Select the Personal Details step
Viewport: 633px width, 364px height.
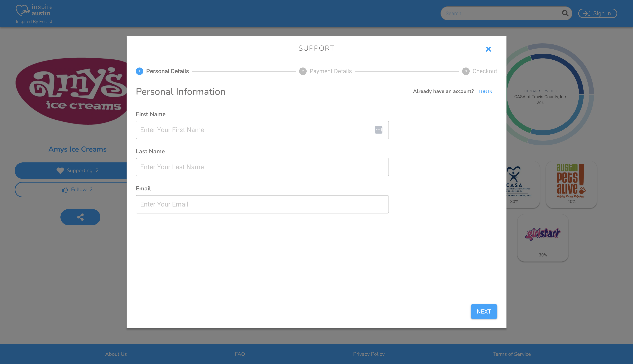(162, 71)
